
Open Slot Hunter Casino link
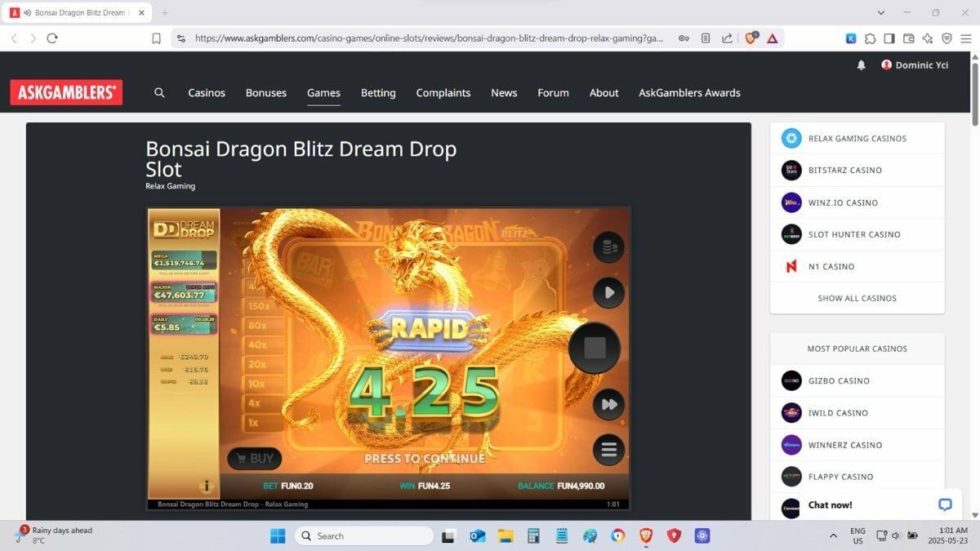coord(857,234)
